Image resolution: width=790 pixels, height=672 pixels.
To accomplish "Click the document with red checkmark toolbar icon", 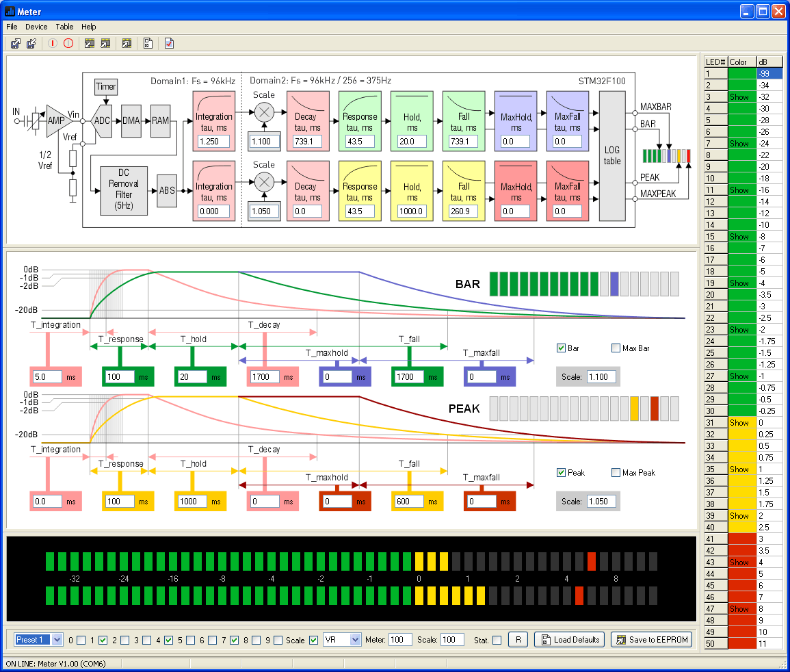I will click(169, 44).
